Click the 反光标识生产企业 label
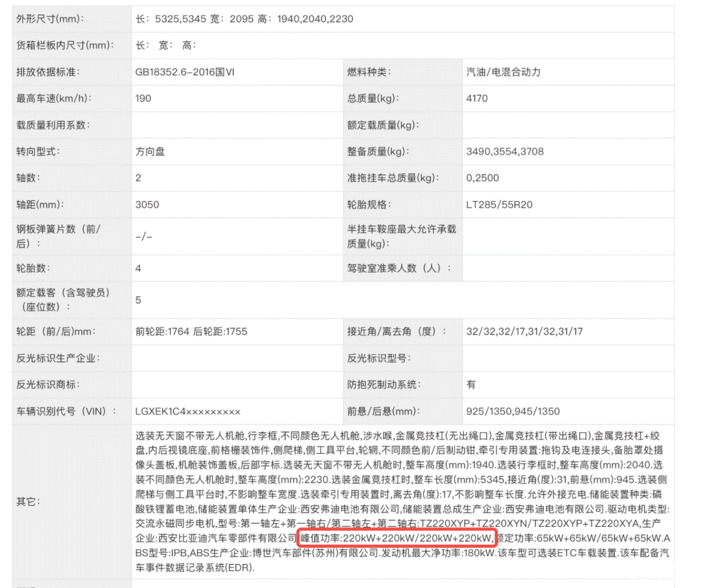 pos(58,358)
